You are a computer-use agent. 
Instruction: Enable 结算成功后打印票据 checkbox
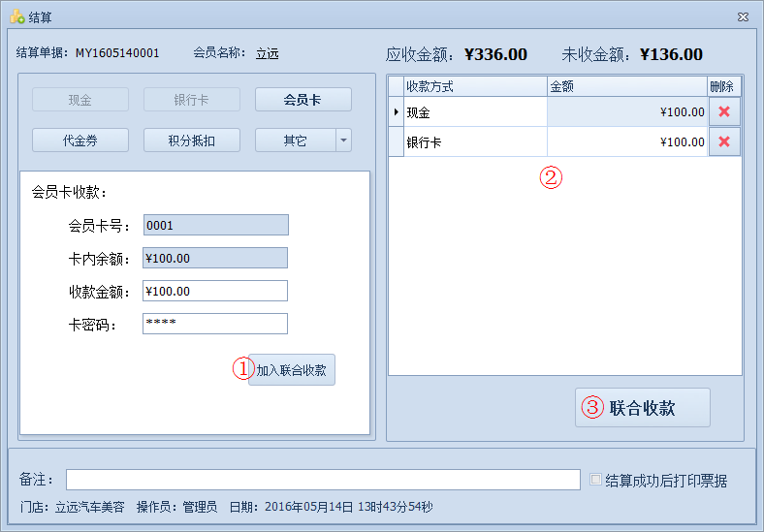click(x=596, y=480)
